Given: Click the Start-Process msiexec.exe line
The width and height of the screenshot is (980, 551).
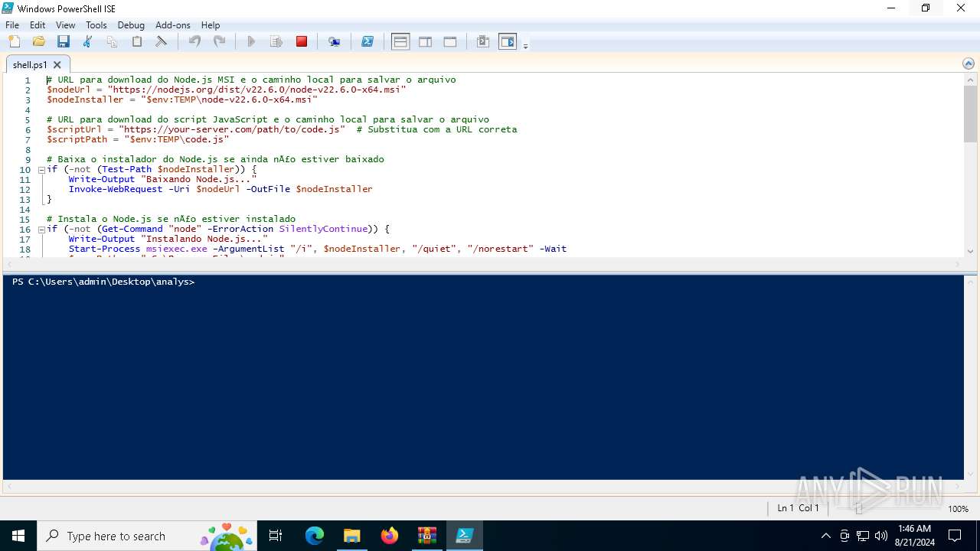Looking at the screenshot, I should pos(318,249).
